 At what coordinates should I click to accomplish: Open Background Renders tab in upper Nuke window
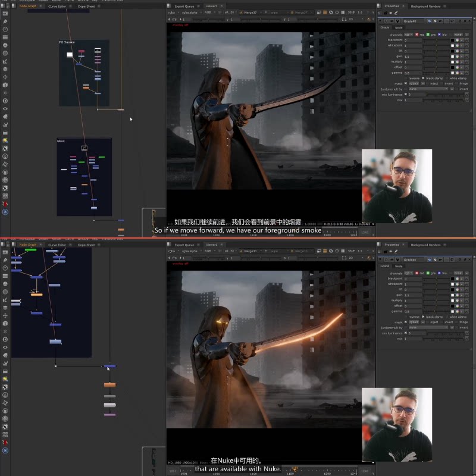[425, 6]
